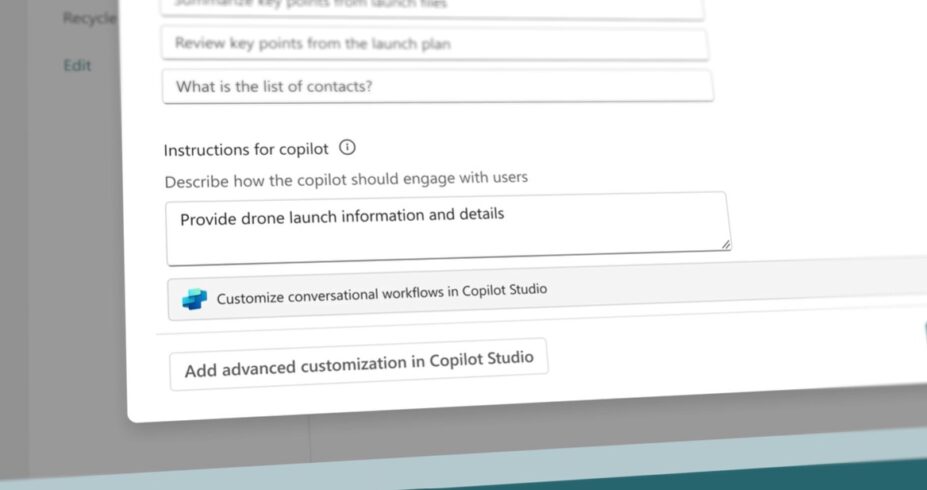Select the 'Review key points from the launch plan' field
The height and width of the screenshot is (490, 927).
[x=435, y=44]
